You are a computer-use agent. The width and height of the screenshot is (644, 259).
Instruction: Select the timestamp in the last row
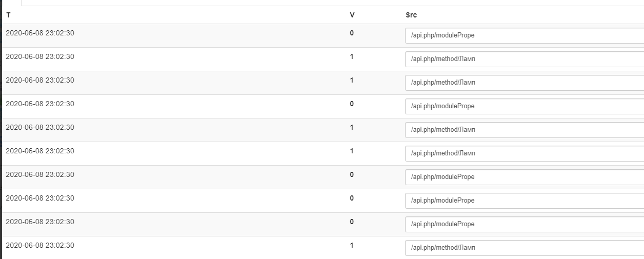pyautogui.click(x=40, y=246)
